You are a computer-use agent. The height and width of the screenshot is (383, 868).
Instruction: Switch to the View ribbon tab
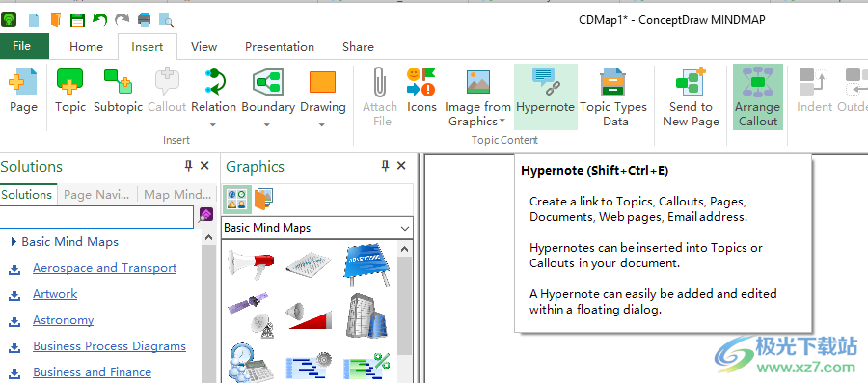point(203,47)
